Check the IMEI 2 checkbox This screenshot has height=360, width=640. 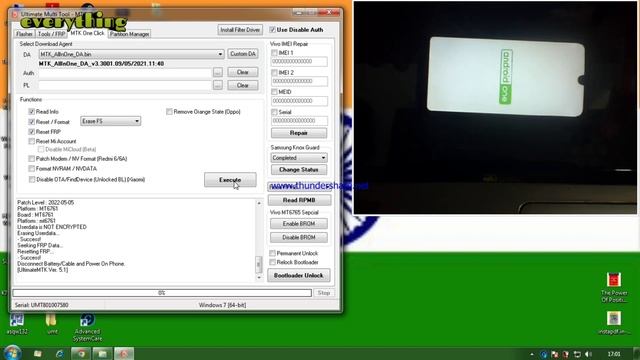[x=274, y=72]
